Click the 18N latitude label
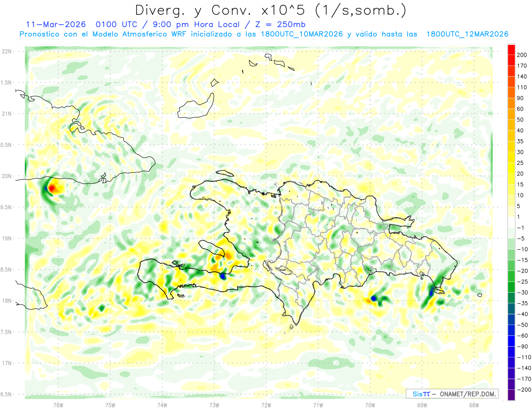The height and width of the screenshot is (411, 532). tap(7, 301)
